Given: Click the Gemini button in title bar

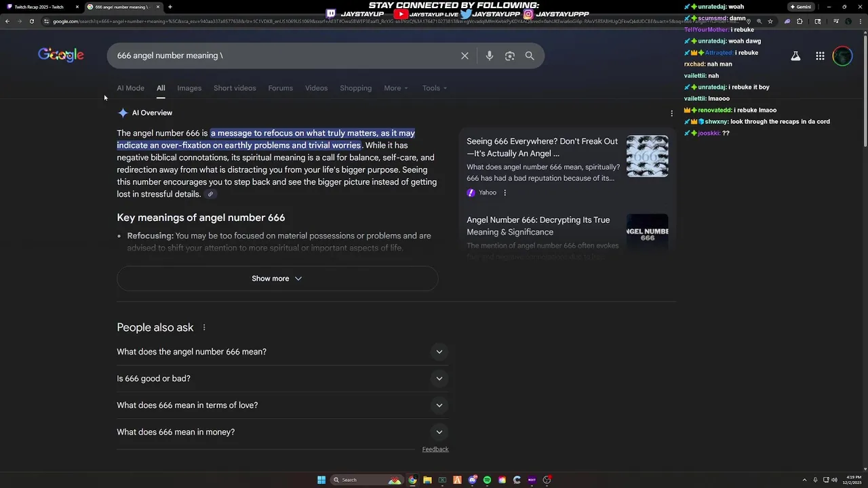Looking at the screenshot, I should [x=801, y=7].
